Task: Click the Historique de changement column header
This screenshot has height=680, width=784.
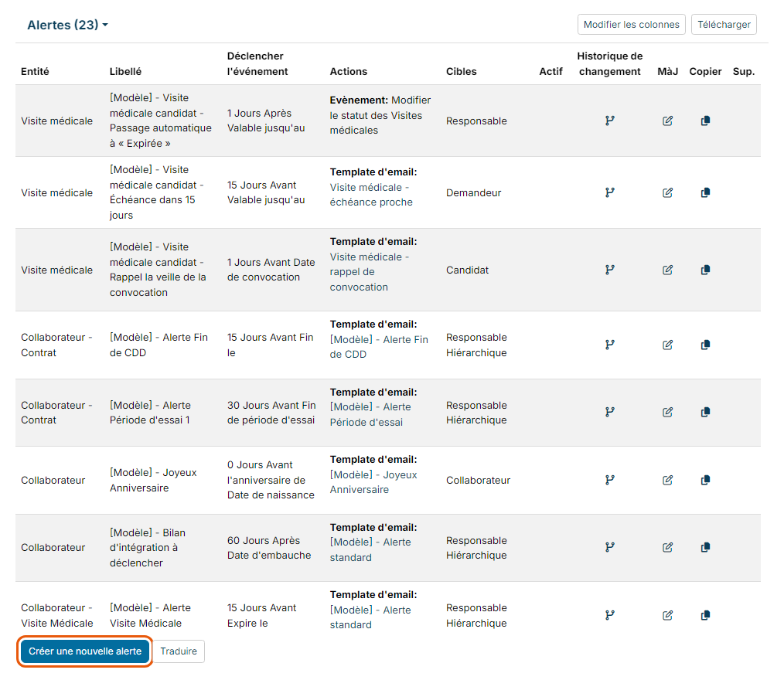Action: tap(609, 63)
